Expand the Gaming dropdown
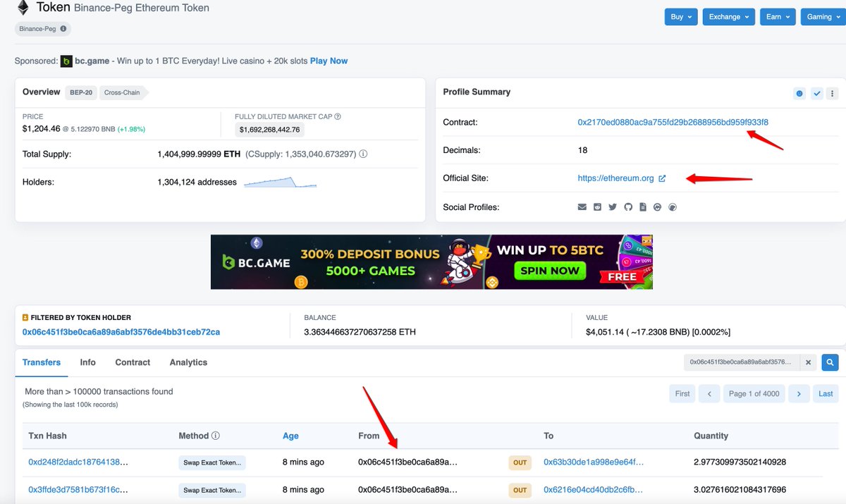The width and height of the screenshot is (846, 504). pos(823,17)
